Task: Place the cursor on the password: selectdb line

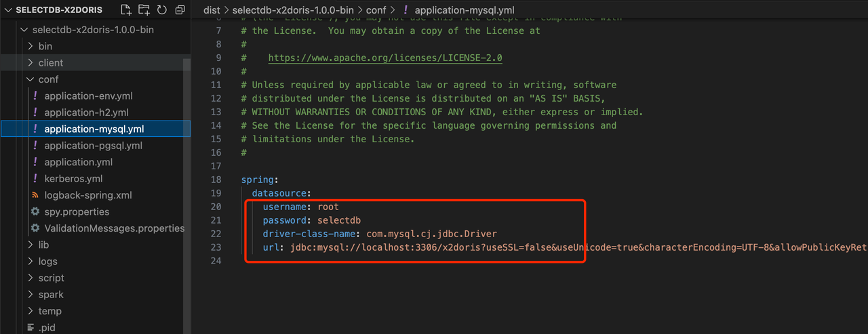Action: tap(312, 220)
